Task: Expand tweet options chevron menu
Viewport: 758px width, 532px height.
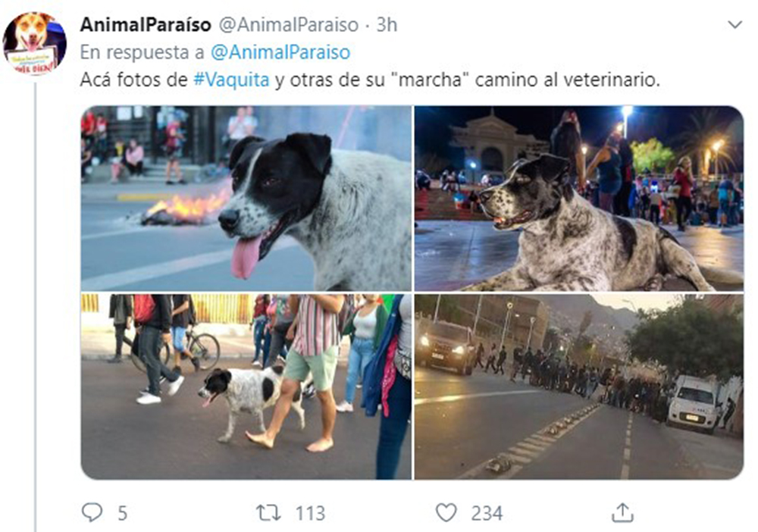Action: coord(735,25)
